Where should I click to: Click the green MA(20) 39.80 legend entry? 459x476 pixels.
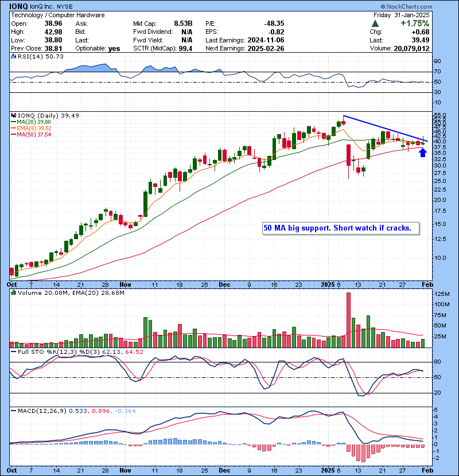[32, 122]
